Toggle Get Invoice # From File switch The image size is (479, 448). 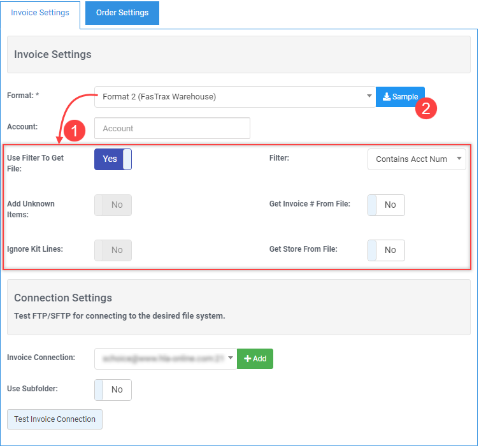pos(386,205)
